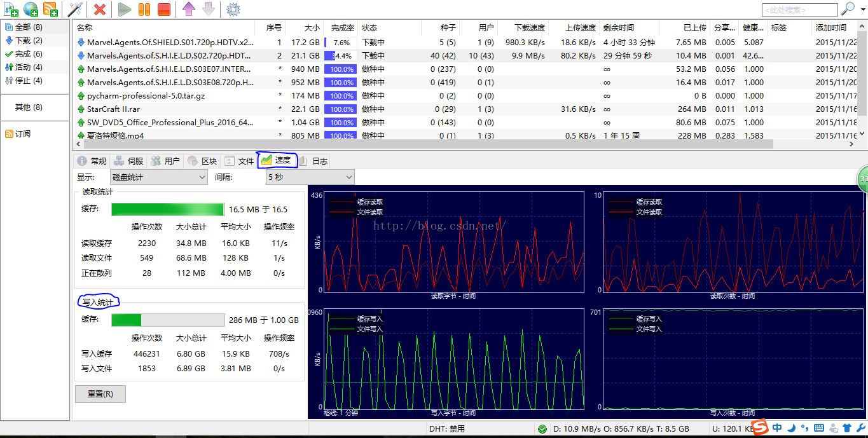Click the DHT: 禁用 status bar entry
Image resolution: width=868 pixels, height=438 pixels.
447,429
